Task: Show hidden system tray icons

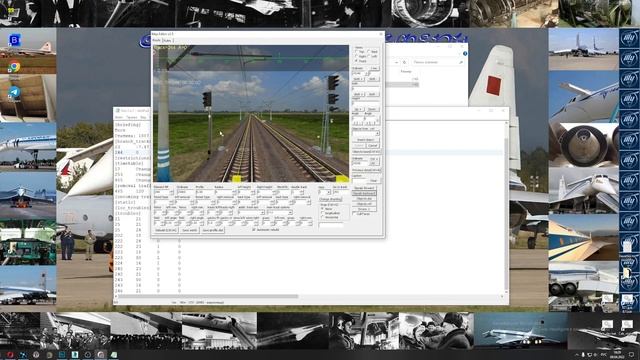Action: (577, 355)
